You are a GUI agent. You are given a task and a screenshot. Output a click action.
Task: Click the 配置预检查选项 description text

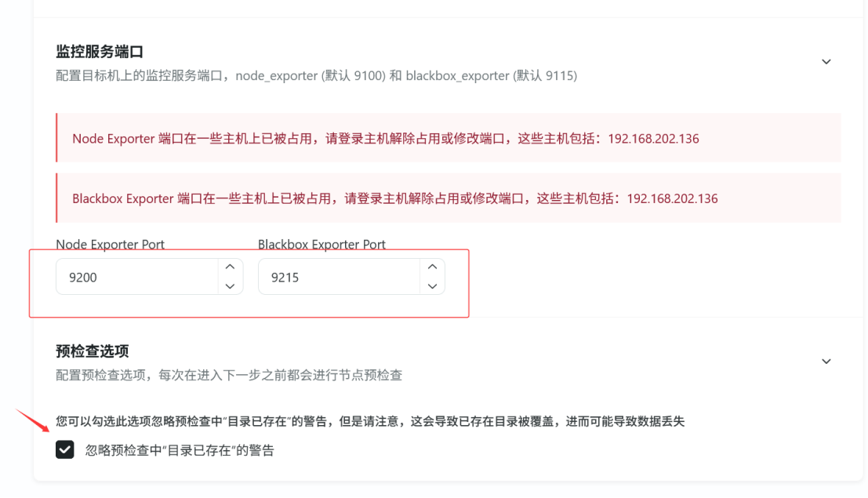coord(229,375)
